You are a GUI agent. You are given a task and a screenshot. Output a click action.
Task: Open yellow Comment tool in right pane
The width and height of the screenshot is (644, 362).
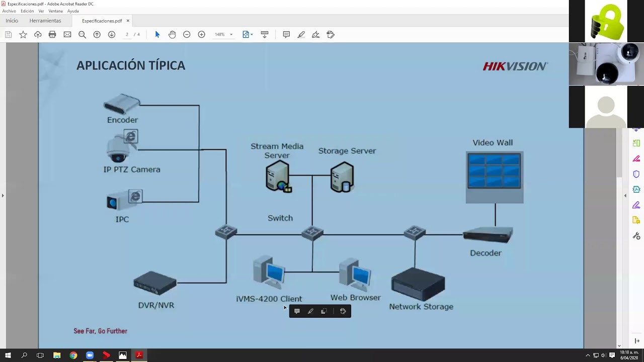[x=636, y=220]
